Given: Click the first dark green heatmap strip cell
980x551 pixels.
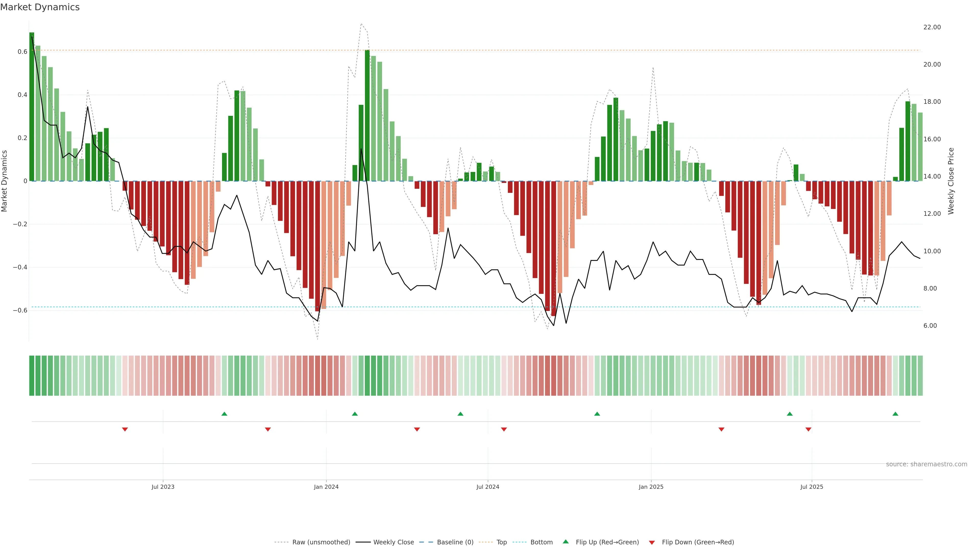Looking at the screenshot, I should (x=32, y=376).
